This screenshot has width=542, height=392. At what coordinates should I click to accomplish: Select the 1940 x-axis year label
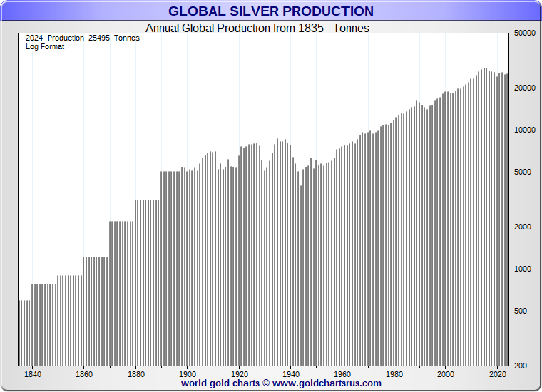[291, 374]
